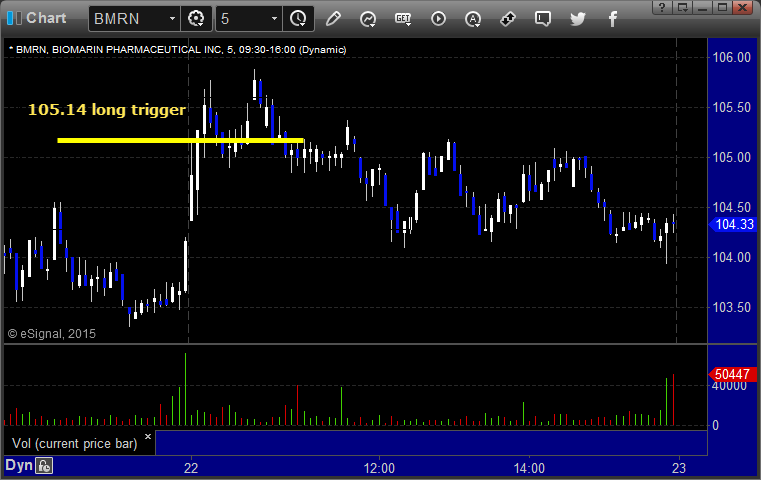The height and width of the screenshot is (480, 761).
Task: Click the Chart window title
Action: click(46, 18)
